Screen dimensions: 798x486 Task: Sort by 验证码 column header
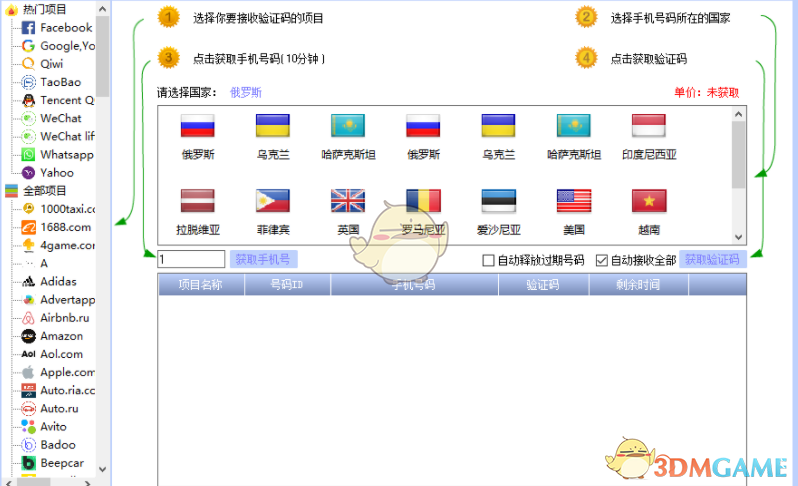coord(543,285)
